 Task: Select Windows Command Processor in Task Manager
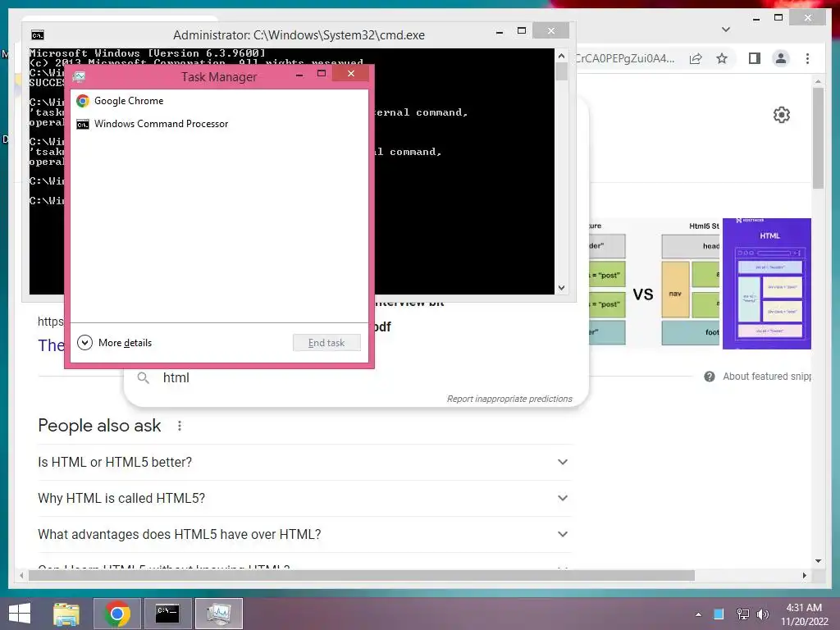(x=219, y=124)
